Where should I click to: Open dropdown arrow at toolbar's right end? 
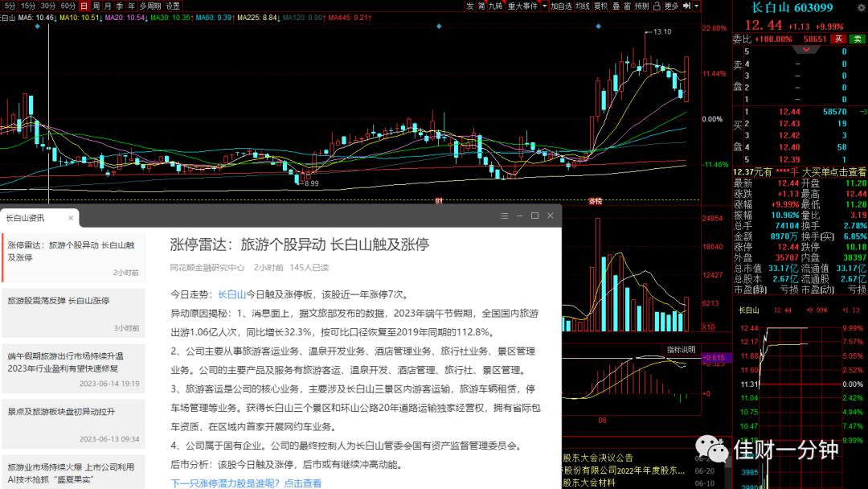[x=696, y=6]
